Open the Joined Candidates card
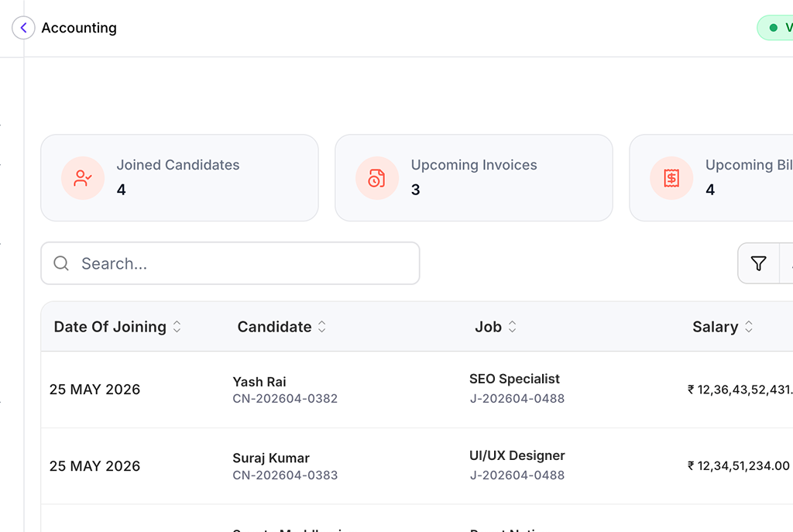 click(x=180, y=177)
